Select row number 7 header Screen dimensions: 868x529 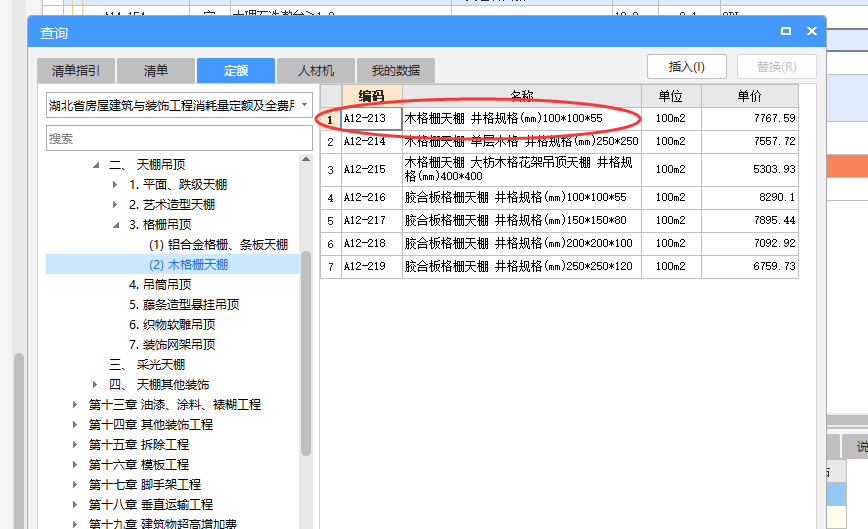tap(330, 266)
